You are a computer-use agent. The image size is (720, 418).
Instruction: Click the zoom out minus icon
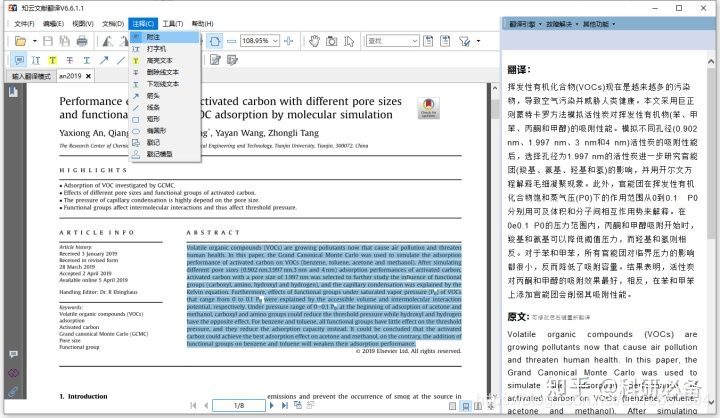[x=231, y=41]
